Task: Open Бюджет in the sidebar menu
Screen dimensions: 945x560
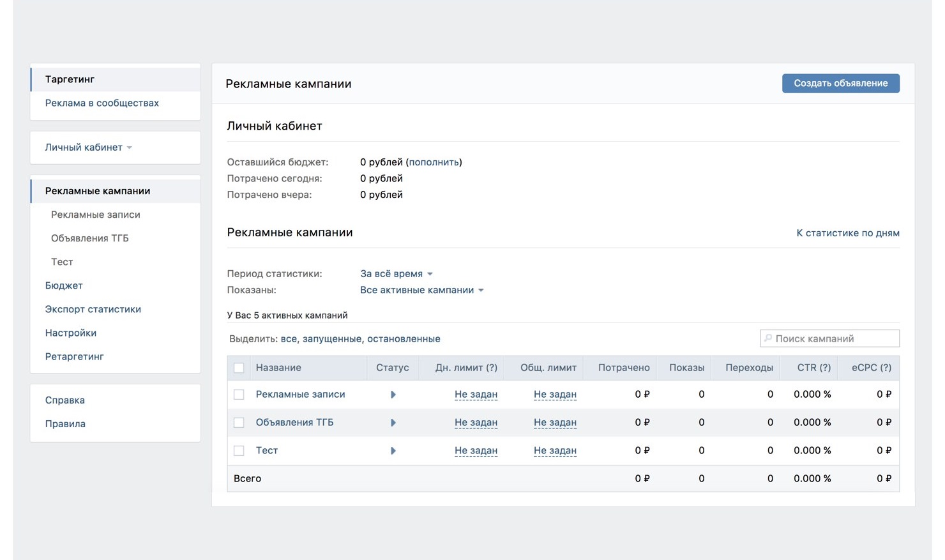Action: pyautogui.click(x=64, y=285)
